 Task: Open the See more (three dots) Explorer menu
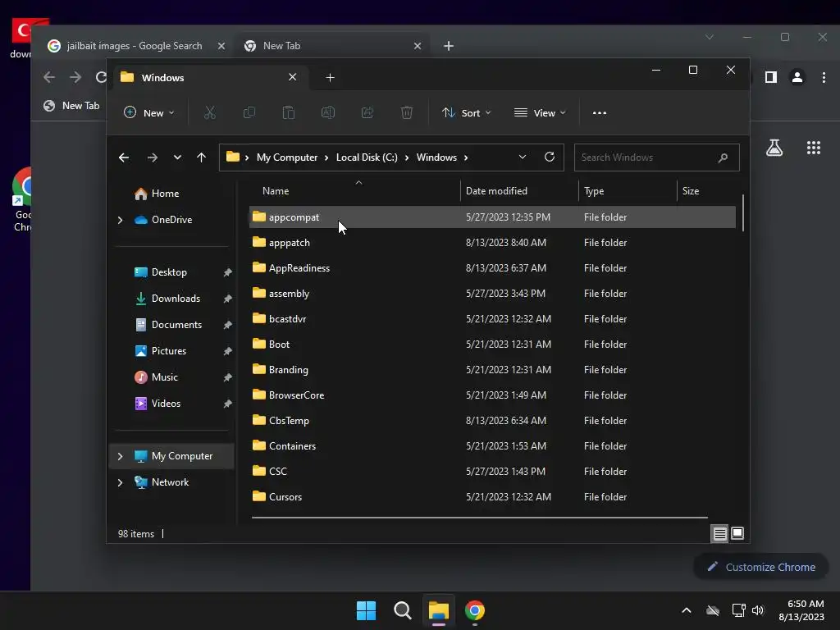[600, 113]
